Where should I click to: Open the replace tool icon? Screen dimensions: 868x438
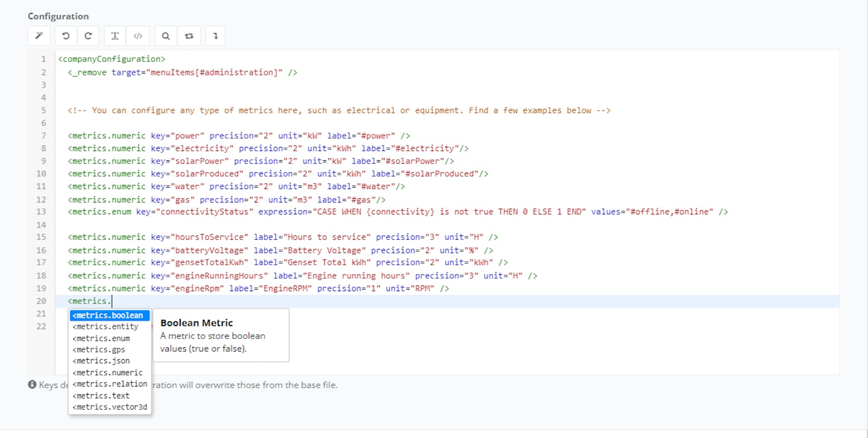[x=189, y=36]
